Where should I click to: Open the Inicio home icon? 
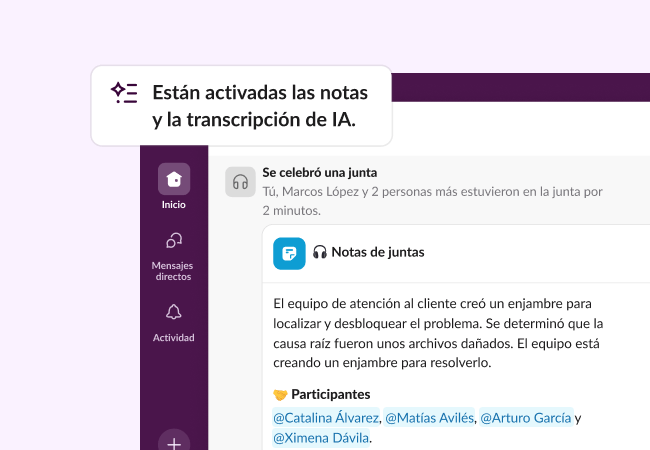click(x=174, y=179)
